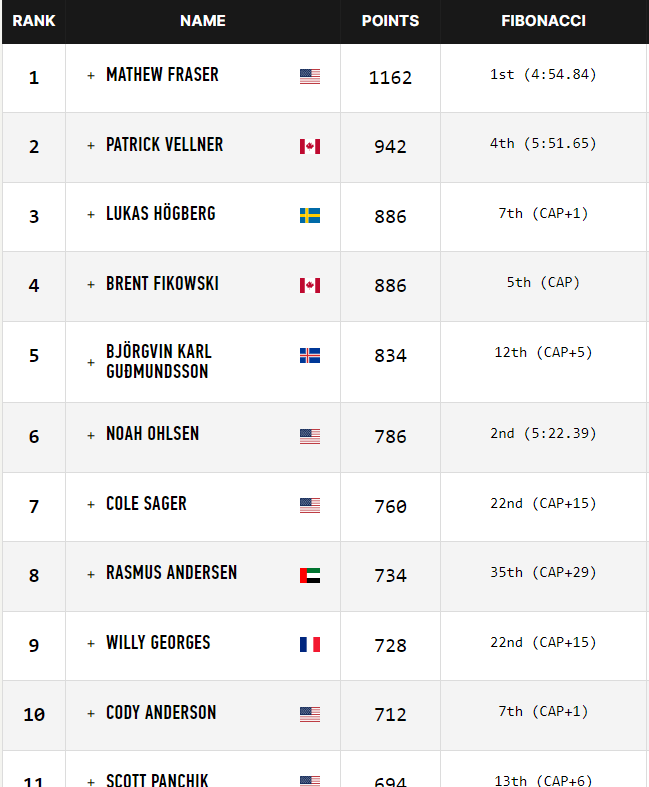The width and height of the screenshot is (649, 787).
Task: Expand Mathew Fraser's row with plus icon
Action: pos(91,76)
